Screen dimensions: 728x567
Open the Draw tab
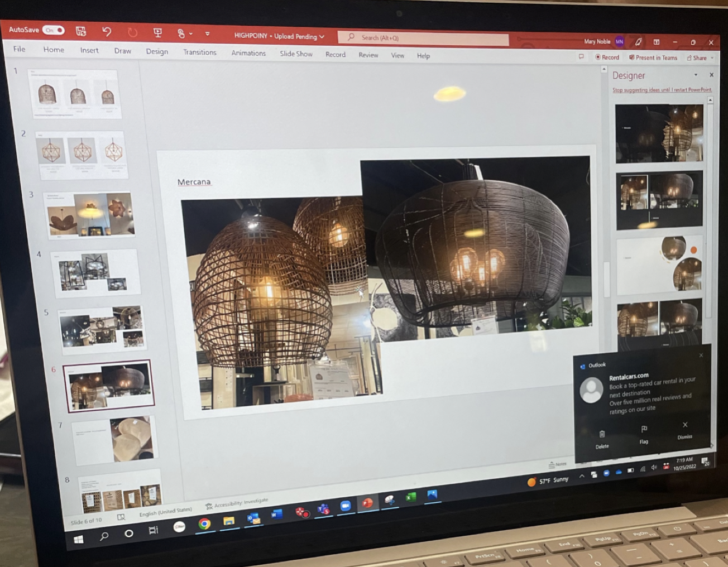tap(123, 51)
